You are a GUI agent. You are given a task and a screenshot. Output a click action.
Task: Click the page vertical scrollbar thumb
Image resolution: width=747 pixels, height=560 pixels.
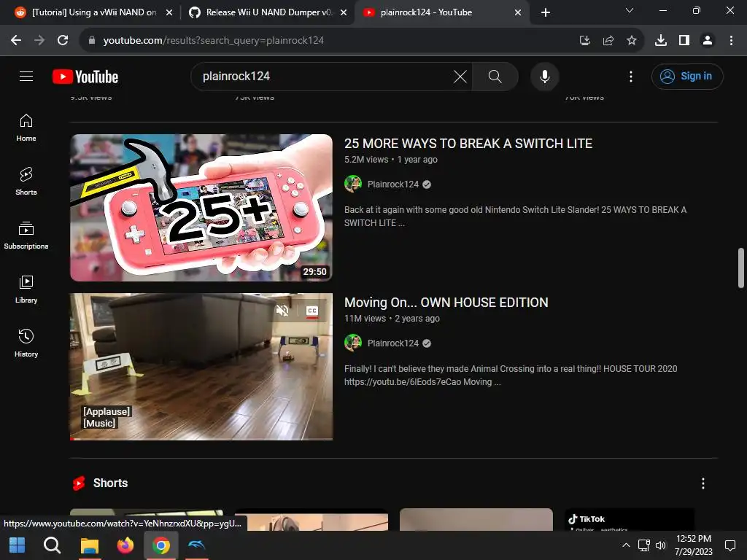coord(741,268)
